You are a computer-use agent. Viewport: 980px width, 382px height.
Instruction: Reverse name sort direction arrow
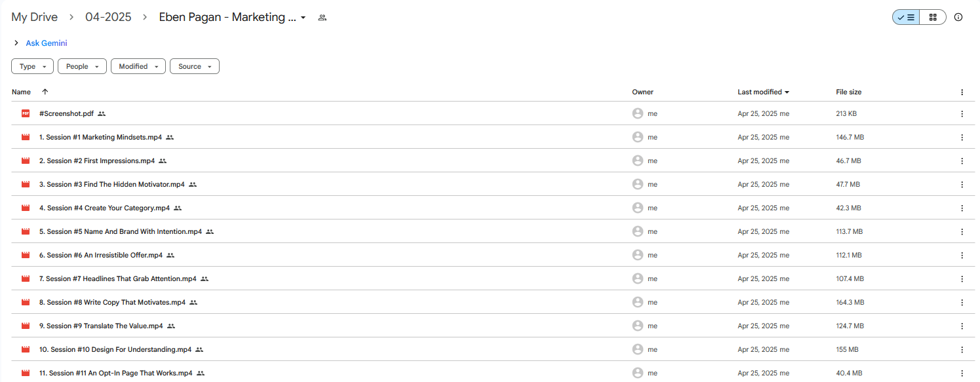(45, 92)
